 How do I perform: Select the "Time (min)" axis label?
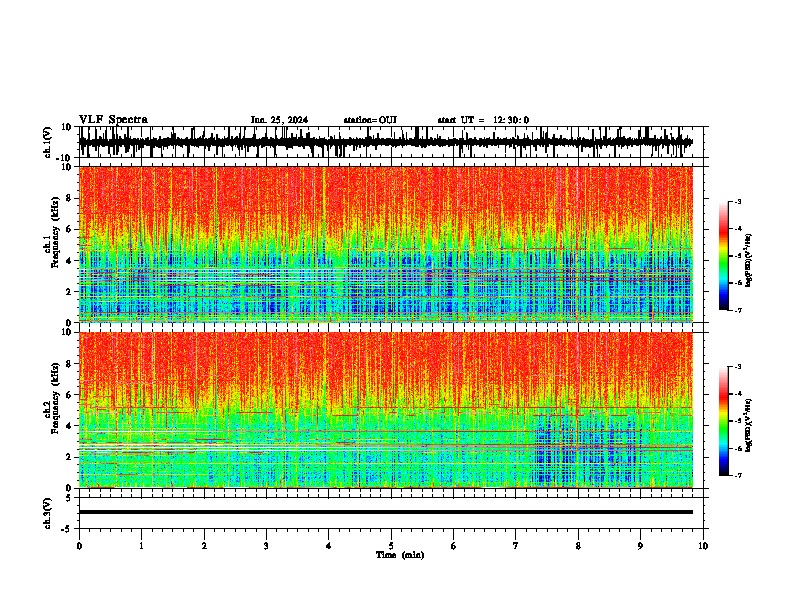tap(400, 555)
